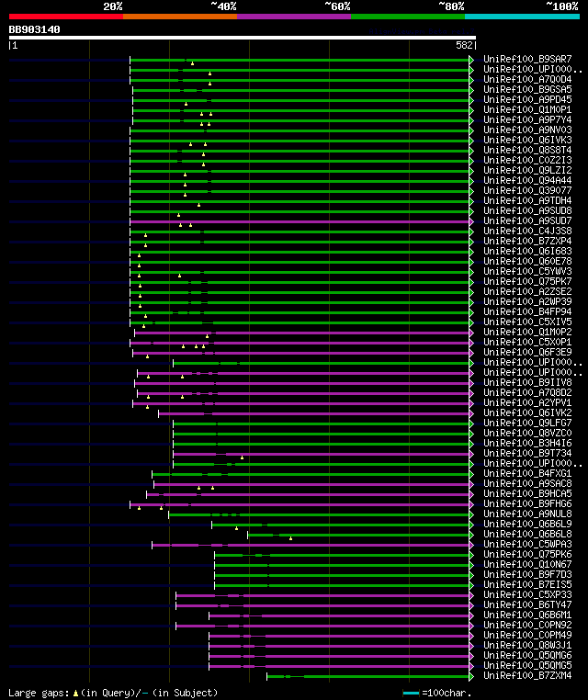Click the UniRef100_A9TDH4 label
This screenshot has width=588, height=700.
[527, 200]
